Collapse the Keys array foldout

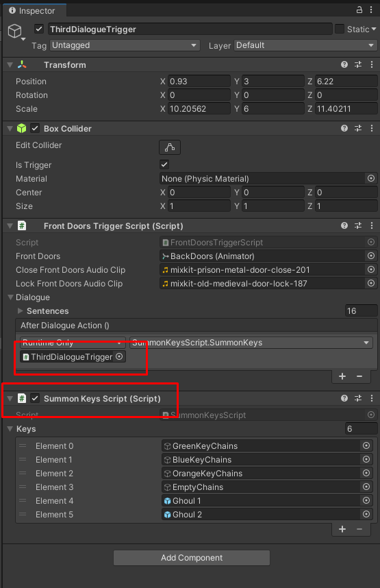point(10,428)
